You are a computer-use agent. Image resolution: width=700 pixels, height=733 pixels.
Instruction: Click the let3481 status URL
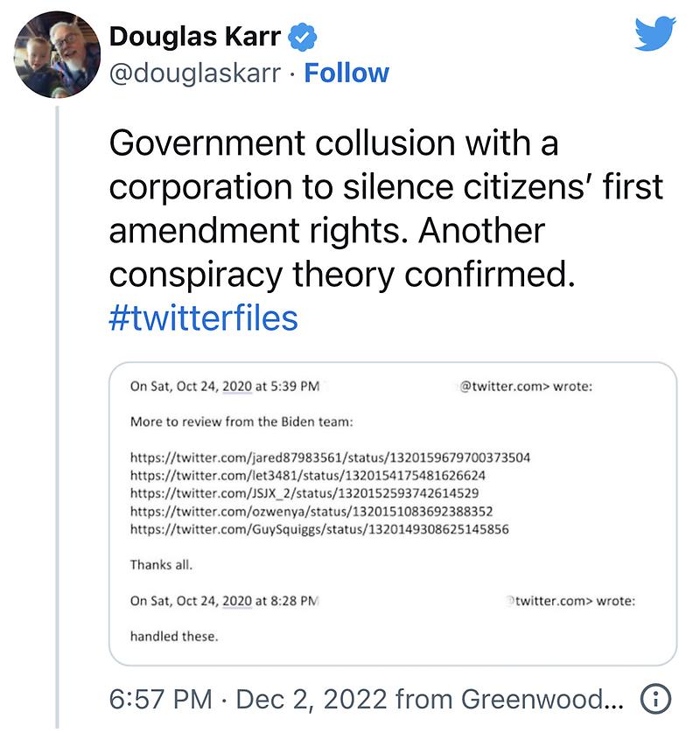(307, 475)
